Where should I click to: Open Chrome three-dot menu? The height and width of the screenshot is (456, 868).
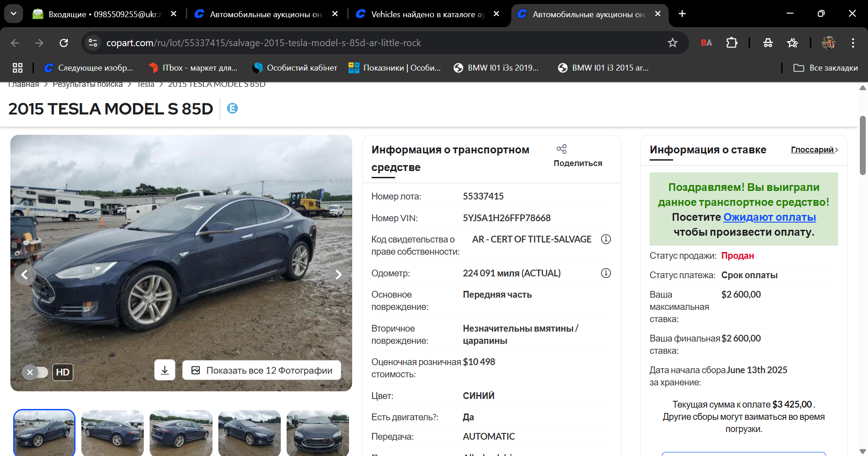click(853, 43)
